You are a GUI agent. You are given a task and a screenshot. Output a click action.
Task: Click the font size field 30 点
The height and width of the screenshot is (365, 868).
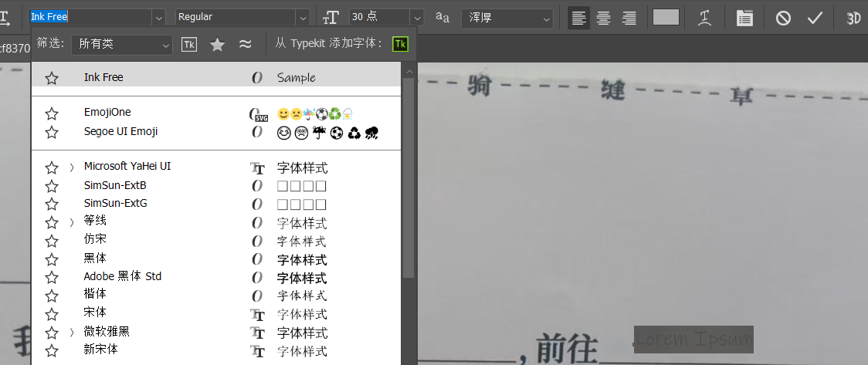tap(380, 17)
